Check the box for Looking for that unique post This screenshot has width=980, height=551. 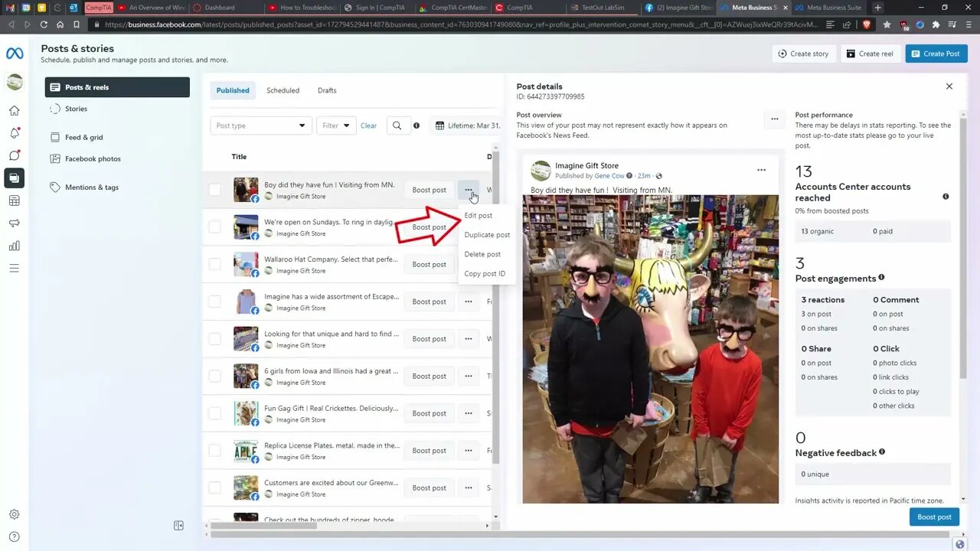point(215,339)
